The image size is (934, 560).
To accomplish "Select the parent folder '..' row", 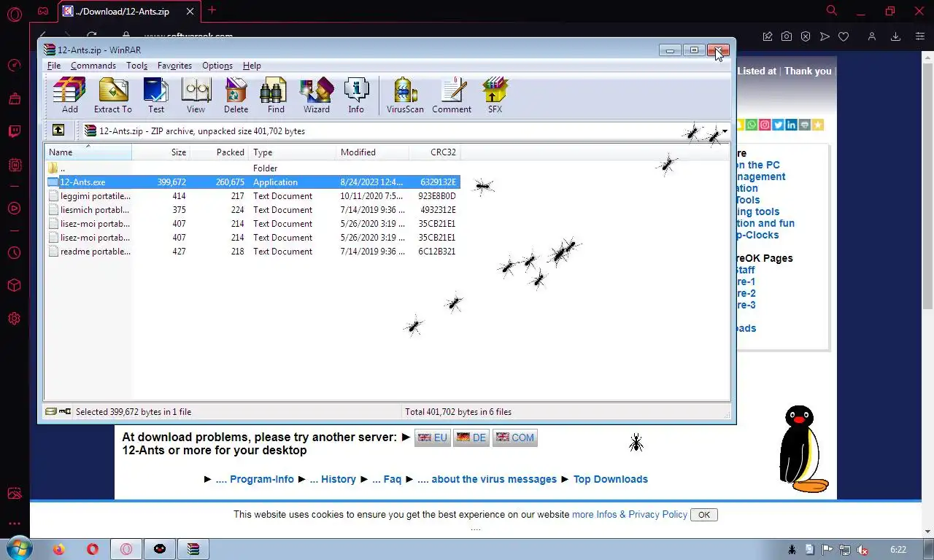I will pyautogui.click(x=252, y=168).
